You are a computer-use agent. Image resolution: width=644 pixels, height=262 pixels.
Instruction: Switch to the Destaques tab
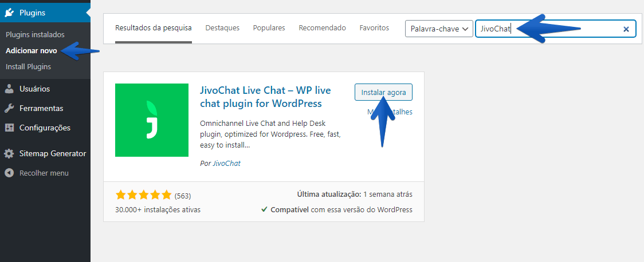[x=222, y=28]
